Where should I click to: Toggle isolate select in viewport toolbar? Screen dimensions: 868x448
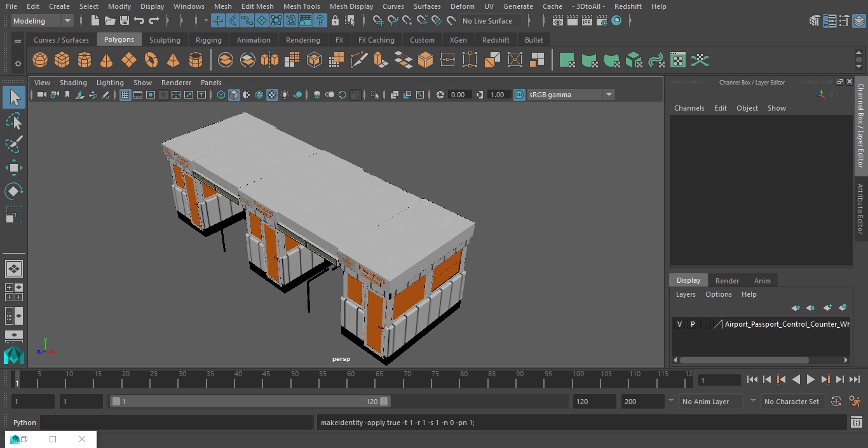tap(375, 95)
